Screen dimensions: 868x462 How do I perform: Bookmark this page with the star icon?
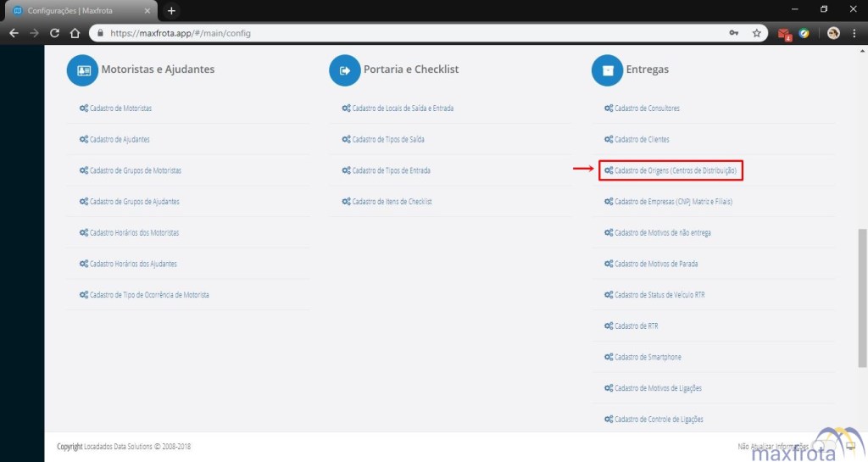coord(756,34)
